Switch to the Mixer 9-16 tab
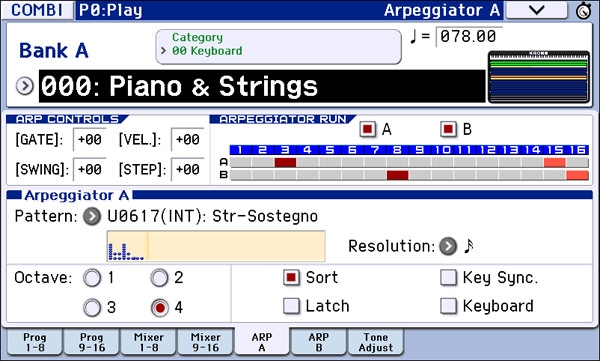Screen dimensions: 600x361 [205, 342]
